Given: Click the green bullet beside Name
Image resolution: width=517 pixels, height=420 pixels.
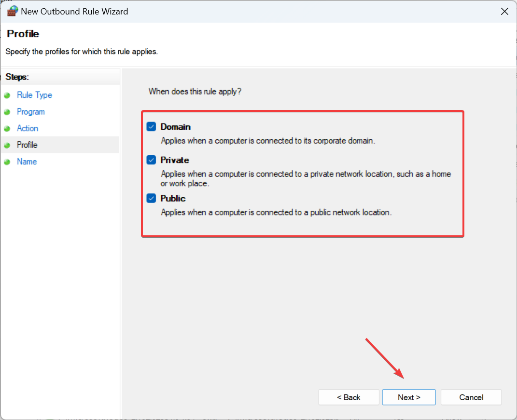Looking at the screenshot, I should 7,162.
